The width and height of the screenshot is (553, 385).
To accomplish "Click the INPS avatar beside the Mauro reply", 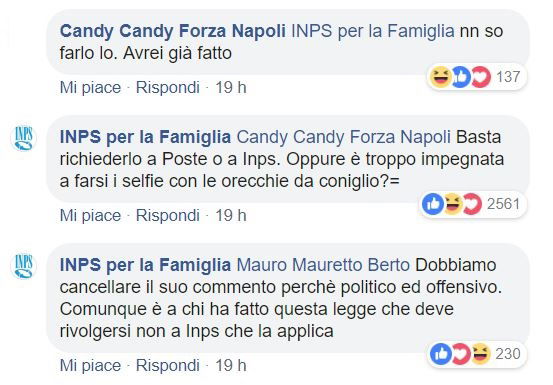I will (x=24, y=266).
